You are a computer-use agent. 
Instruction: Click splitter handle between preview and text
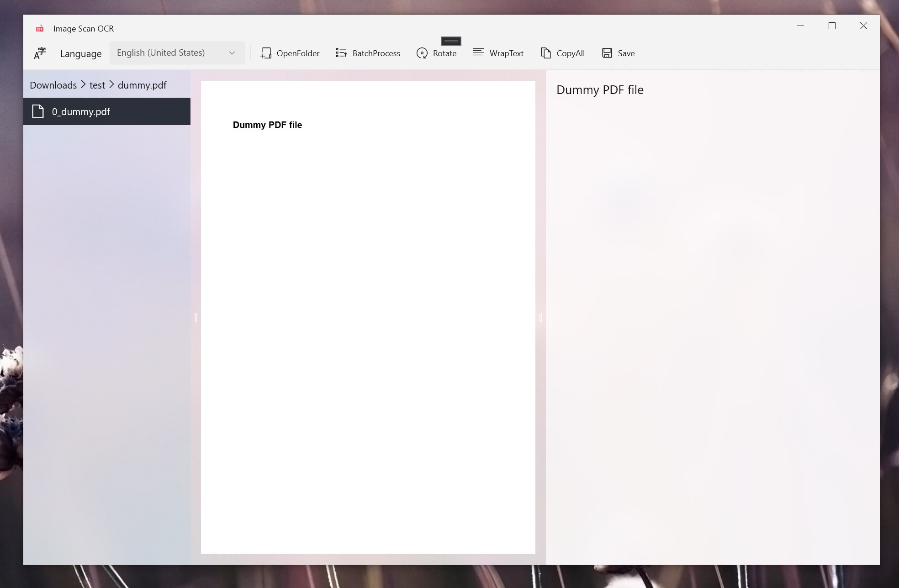[541, 318]
